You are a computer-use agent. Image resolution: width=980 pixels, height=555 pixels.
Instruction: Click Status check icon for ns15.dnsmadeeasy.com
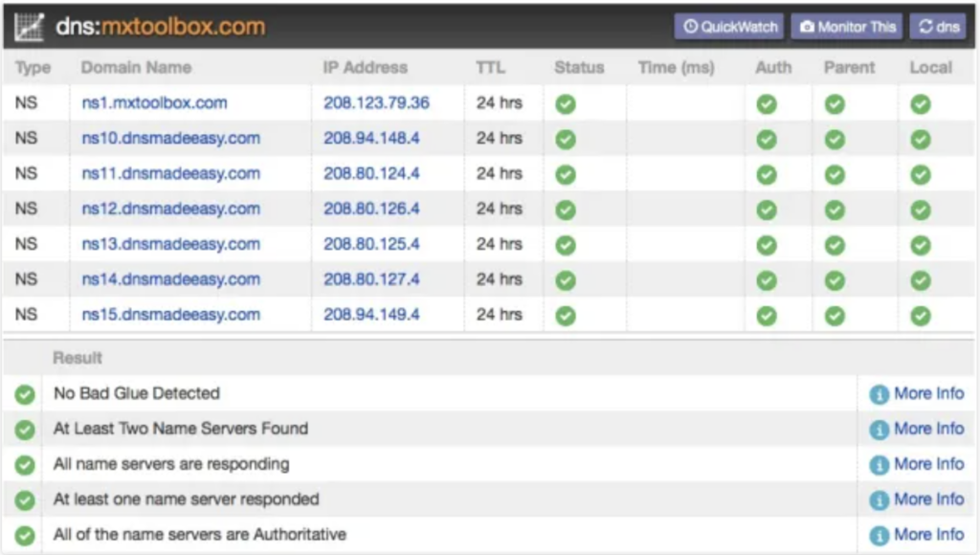click(566, 316)
